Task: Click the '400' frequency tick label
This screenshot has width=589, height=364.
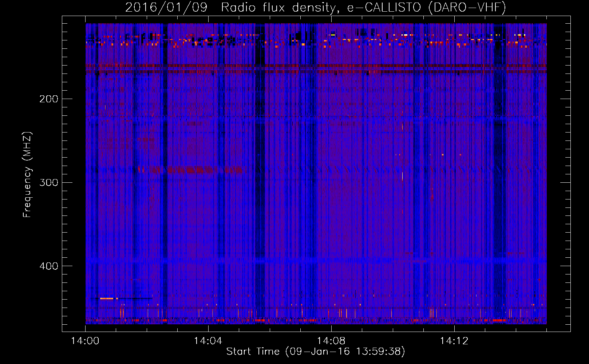Action: click(49, 266)
